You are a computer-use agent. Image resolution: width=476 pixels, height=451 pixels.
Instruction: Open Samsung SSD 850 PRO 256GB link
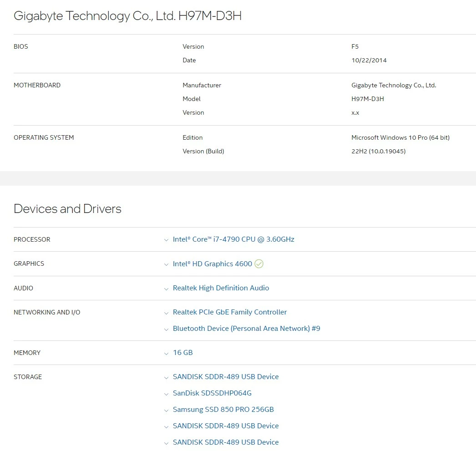(x=223, y=410)
